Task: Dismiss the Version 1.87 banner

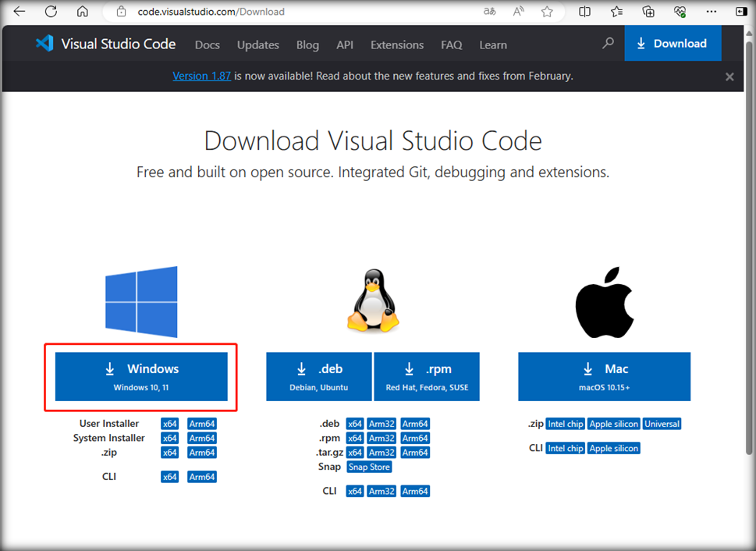Action: (729, 76)
